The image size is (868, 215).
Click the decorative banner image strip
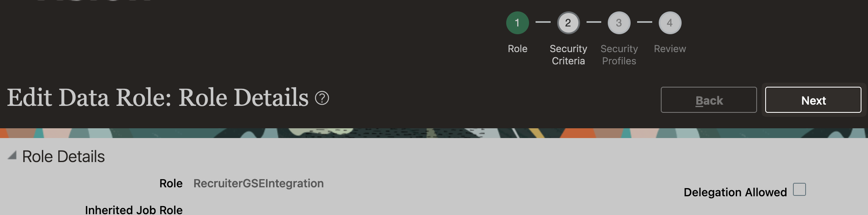pos(434,133)
